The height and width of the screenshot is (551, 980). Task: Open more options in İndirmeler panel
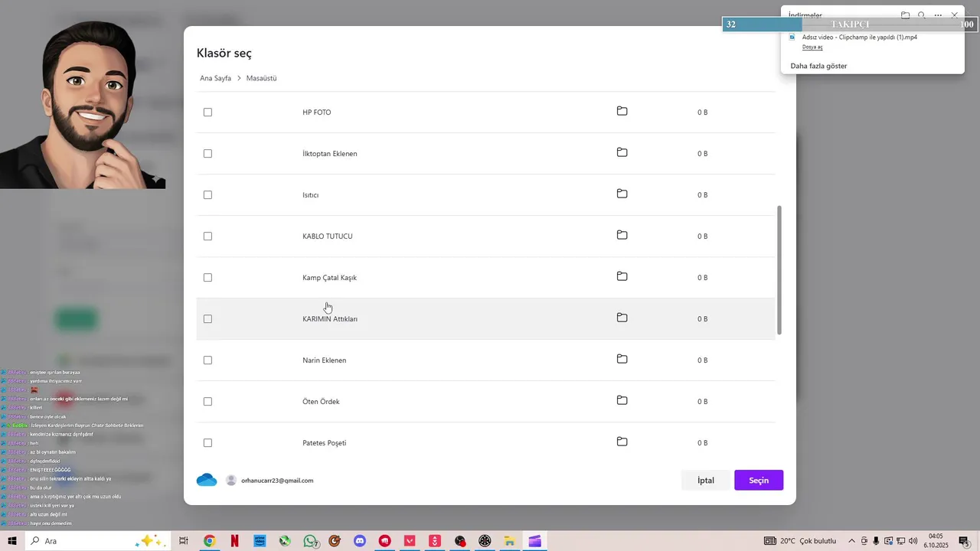click(938, 15)
